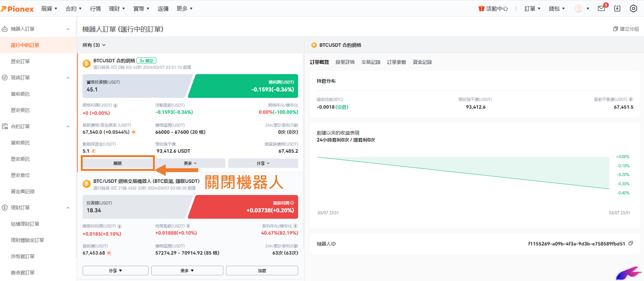644x281 pixels.
Task: Click the info icon beside 當前利潤
Action: click(x=292, y=203)
